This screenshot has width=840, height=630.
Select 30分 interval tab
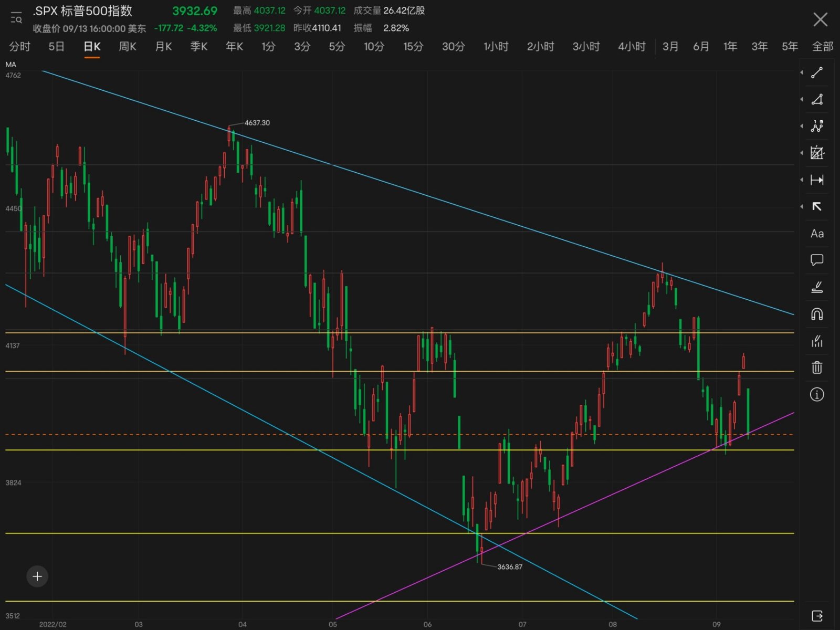[453, 47]
